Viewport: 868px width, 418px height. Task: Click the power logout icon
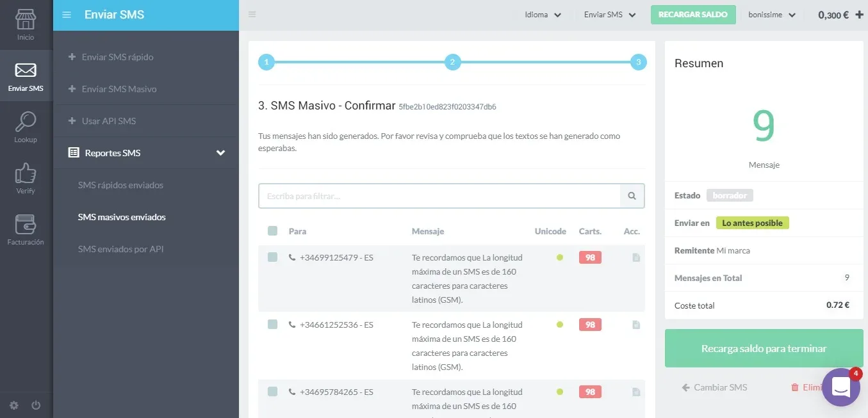click(x=36, y=405)
